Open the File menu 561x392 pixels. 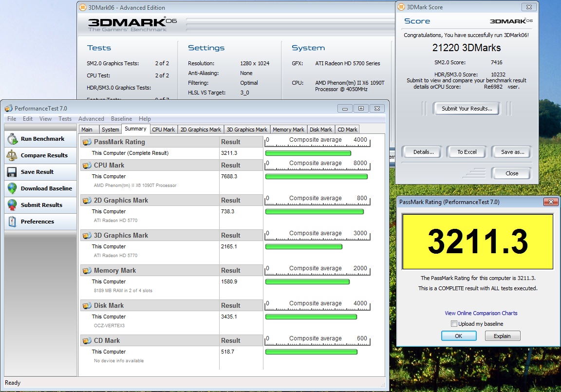(12, 119)
